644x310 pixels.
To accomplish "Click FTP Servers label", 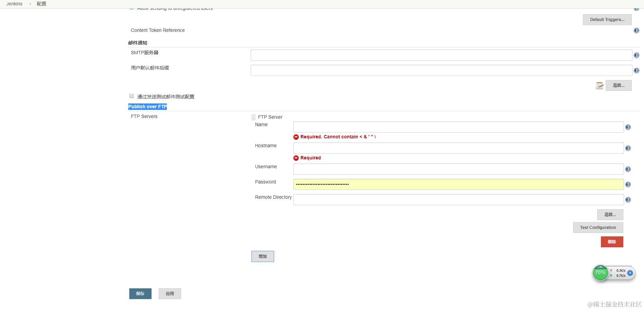I will tap(144, 116).
